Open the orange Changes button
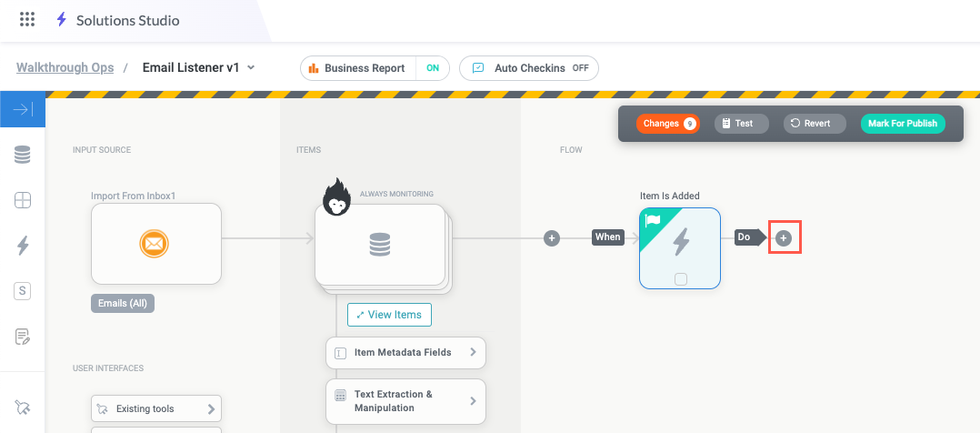980x433 pixels. [x=667, y=124]
